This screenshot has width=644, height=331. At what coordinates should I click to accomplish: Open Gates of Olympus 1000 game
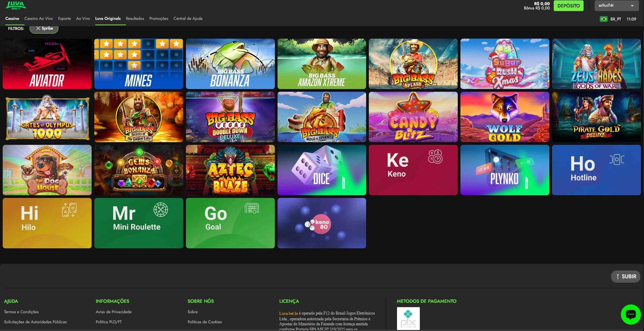point(47,117)
